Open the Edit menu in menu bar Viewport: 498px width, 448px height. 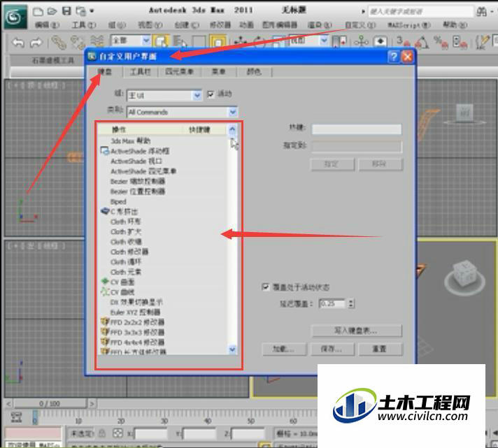[47, 24]
